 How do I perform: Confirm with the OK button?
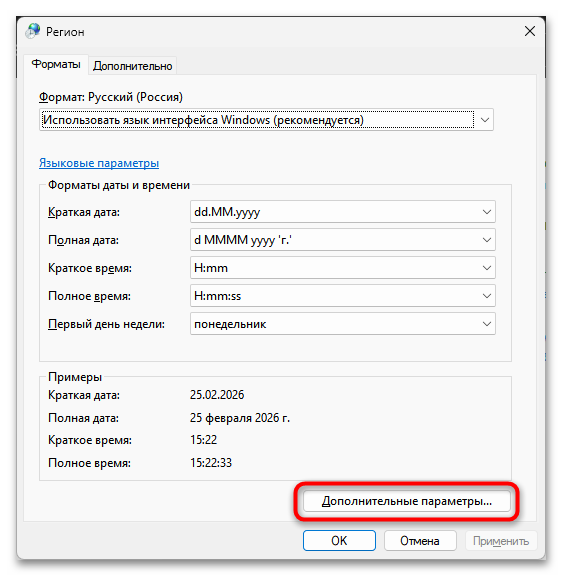coord(339,540)
